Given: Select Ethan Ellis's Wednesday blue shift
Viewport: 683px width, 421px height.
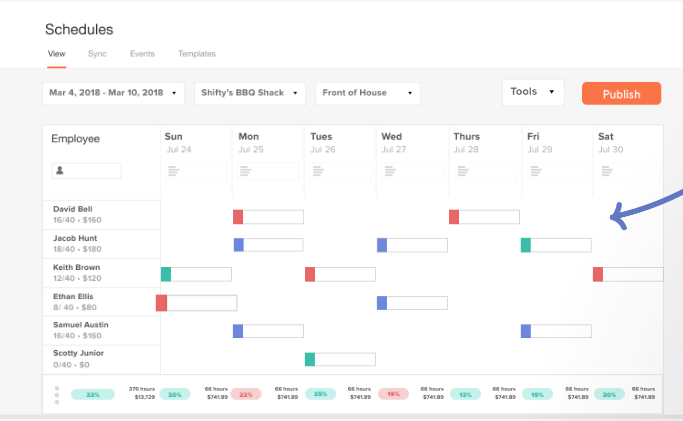Looking at the screenshot, I should (x=412, y=303).
